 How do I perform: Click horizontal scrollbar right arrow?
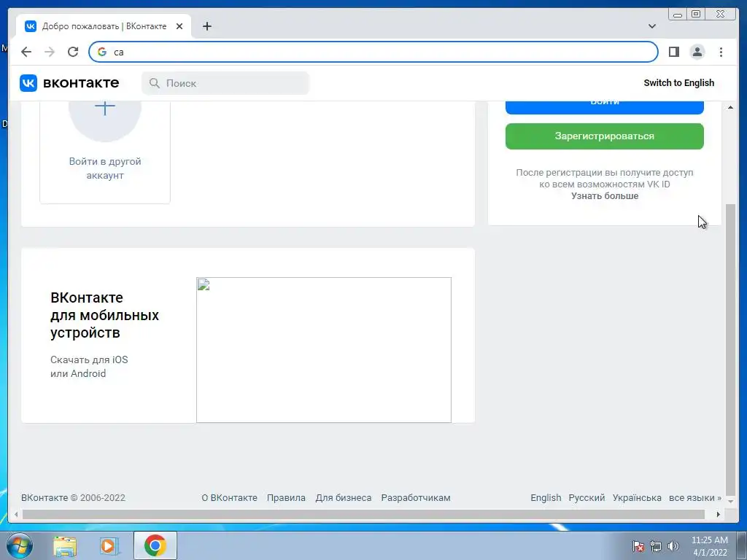[719, 514]
